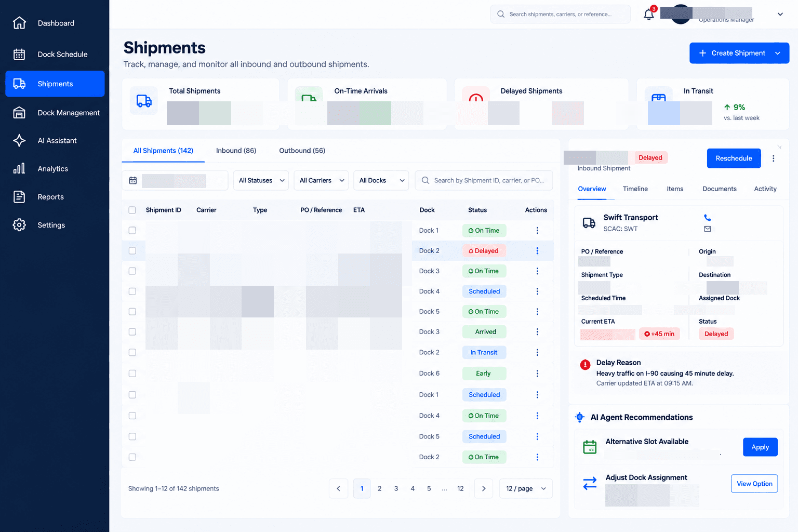Go to next page of shipments
Image resolution: width=798 pixels, height=532 pixels.
pos(484,488)
